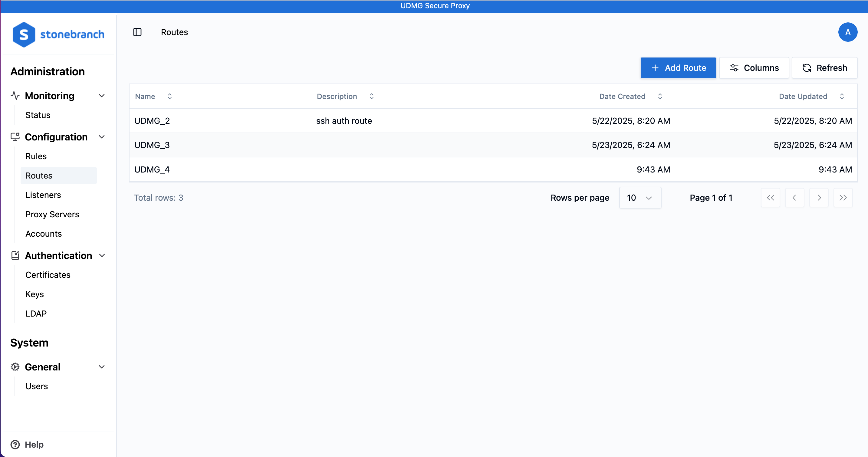The height and width of the screenshot is (457, 868).
Task: Sort by Date Created arrows
Action: click(x=660, y=96)
